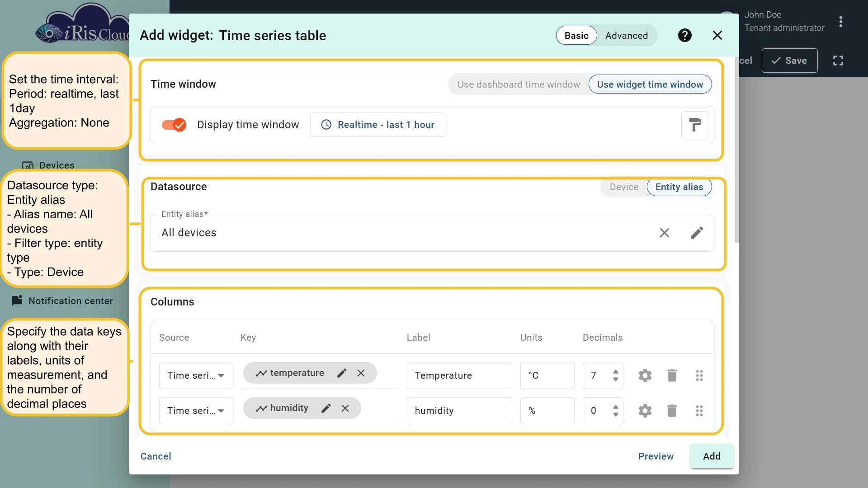The width and height of the screenshot is (868, 488).
Task: Open the time window style paint roller icon
Action: (x=695, y=125)
